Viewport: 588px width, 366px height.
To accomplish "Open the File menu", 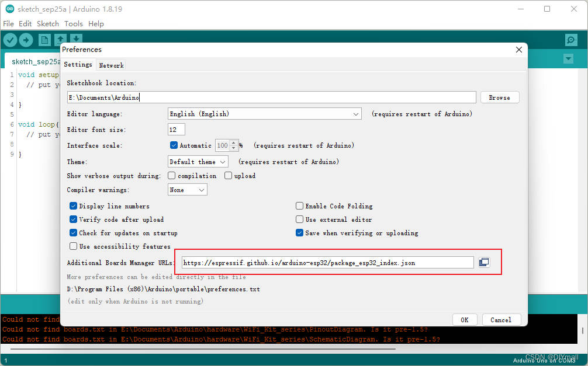I will (x=8, y=23).
